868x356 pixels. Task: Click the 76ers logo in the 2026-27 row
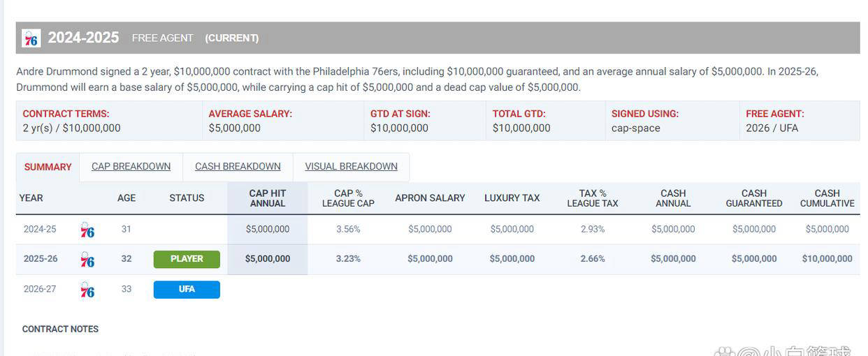(87, 290)
